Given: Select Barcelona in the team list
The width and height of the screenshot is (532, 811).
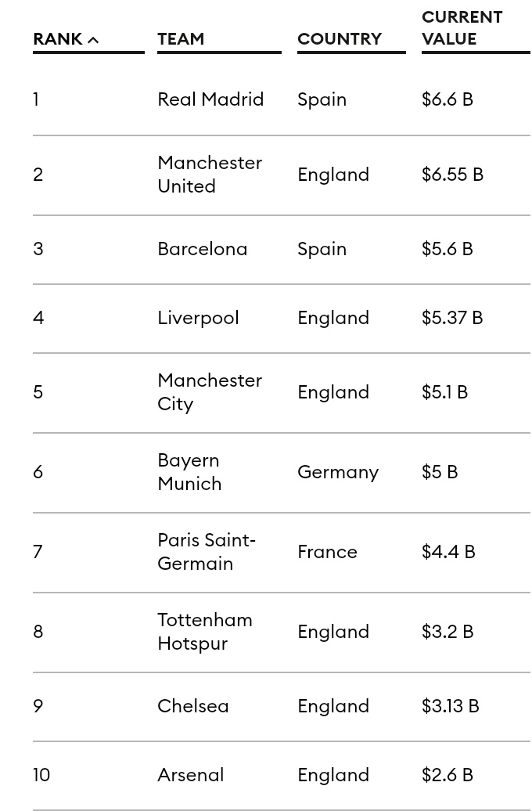Looking at the screenshot, I should pos(202,249).
